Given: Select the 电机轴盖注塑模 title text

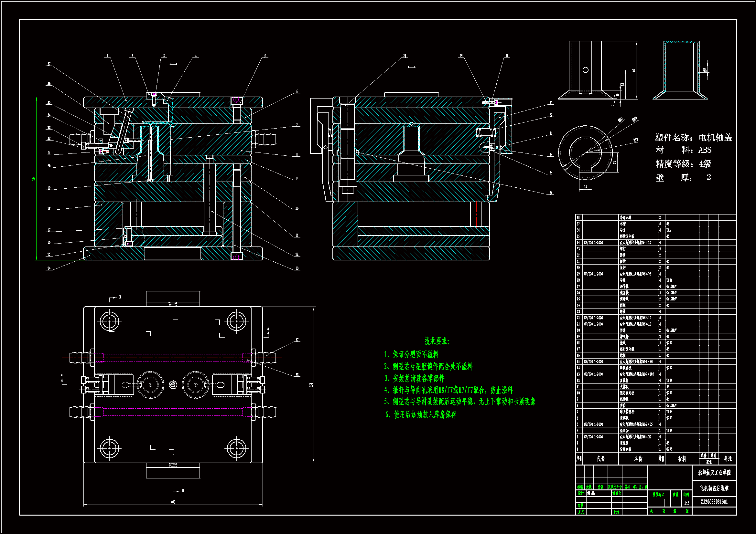Looking at the screenshot, I should point(714,488).
